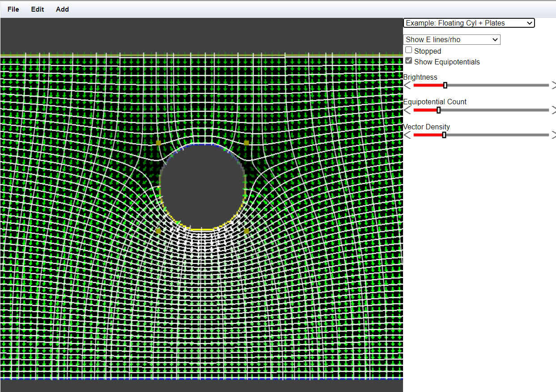This screenshot has height=392, width=556.
Task: Click the Equipotential Count increase right arrow
Action: coord(553,110)
